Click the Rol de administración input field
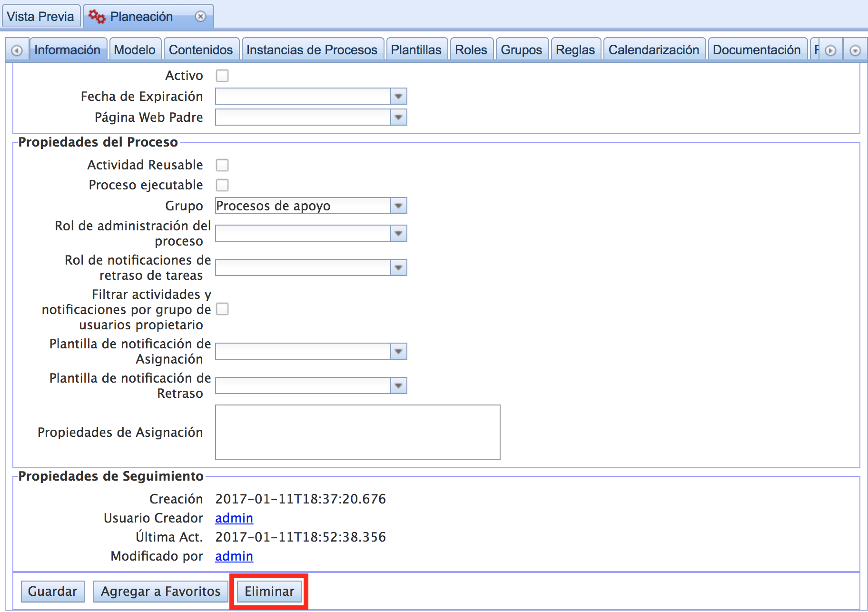The height and width of the screenshot is (612, 868). tap(303, 234)
